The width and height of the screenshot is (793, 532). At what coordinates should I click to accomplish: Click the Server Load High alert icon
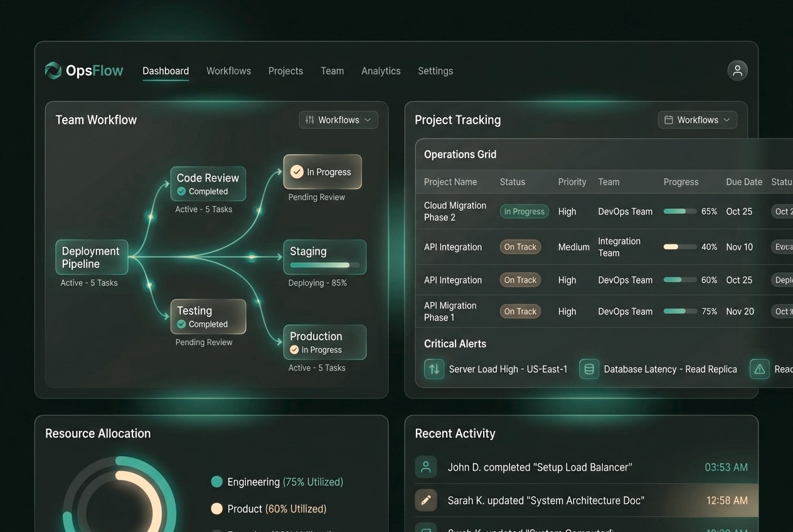click(434, 369)
